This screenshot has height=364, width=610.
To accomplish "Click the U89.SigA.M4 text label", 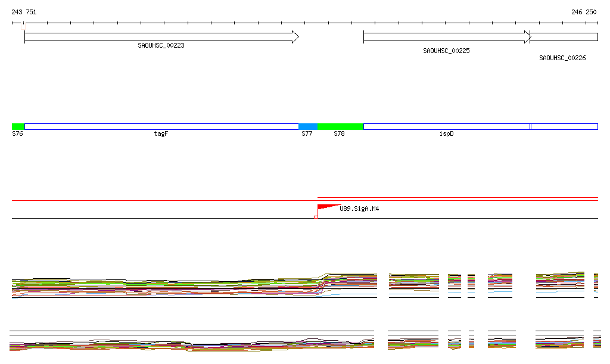I will (360, 209).
